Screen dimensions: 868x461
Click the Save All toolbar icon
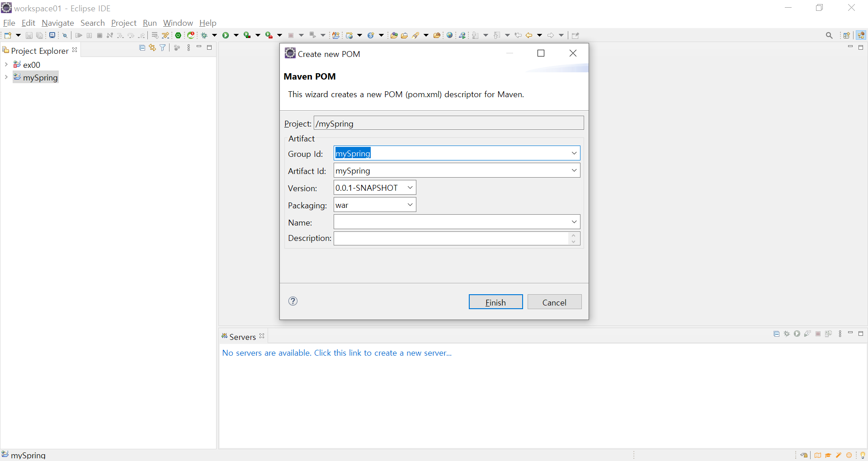pos(40,35)
